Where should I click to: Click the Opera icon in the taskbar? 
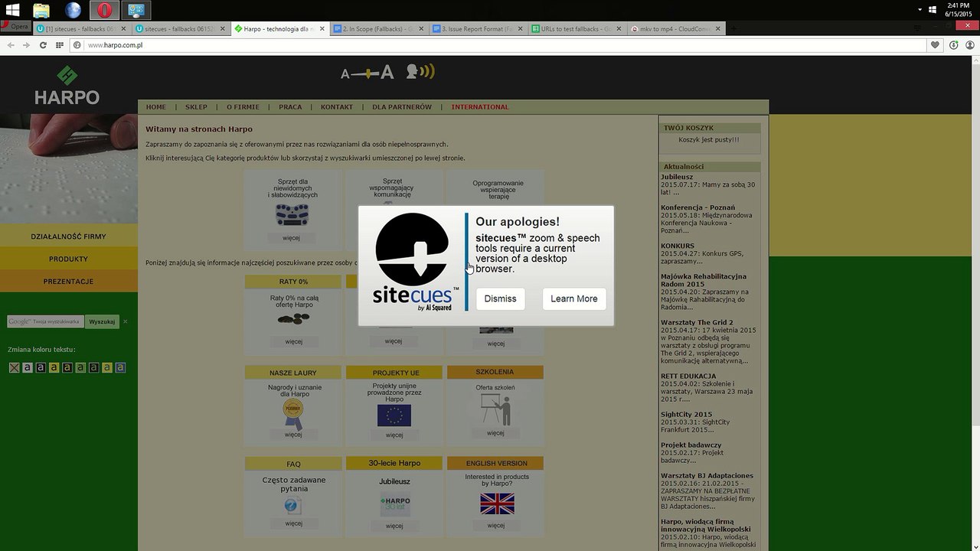pos(104,10)
